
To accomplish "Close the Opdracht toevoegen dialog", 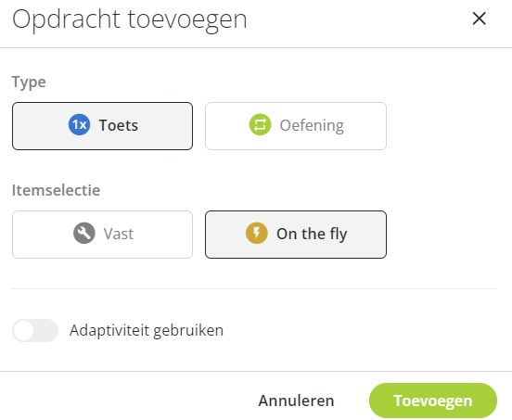I will [x=479, y=19].
